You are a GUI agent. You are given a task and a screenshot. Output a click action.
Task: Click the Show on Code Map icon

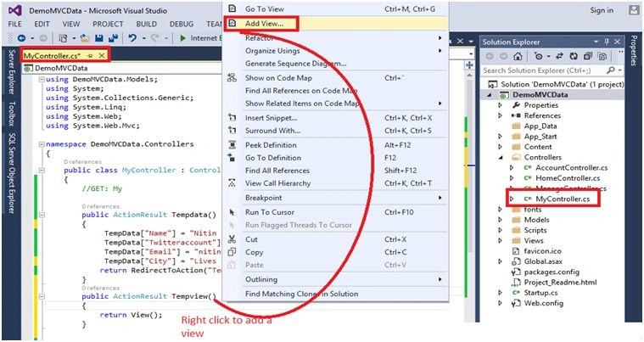point(232,77)
